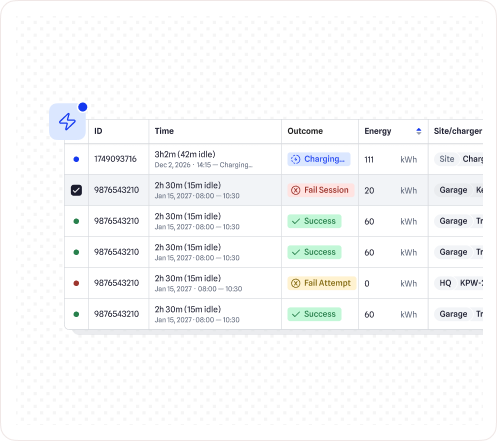Click the Time column header
This screenshot has height=441, width=497.
(x=164, y=131)
